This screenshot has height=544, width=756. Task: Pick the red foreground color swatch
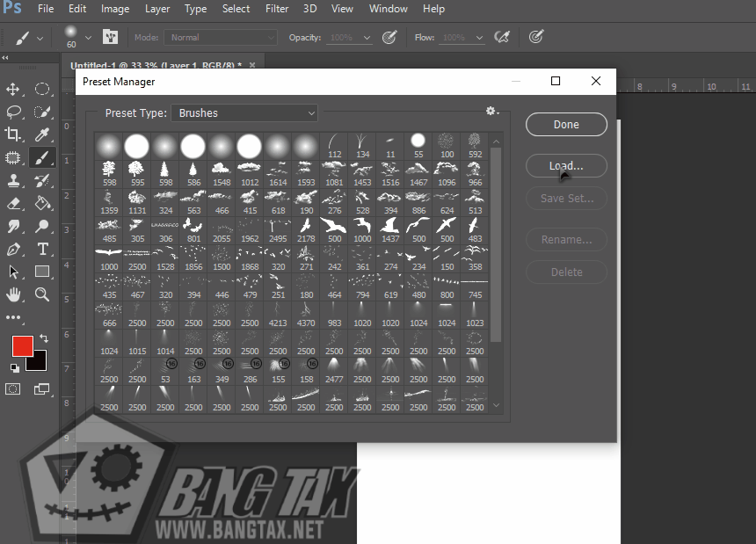[x=22, y=346]
